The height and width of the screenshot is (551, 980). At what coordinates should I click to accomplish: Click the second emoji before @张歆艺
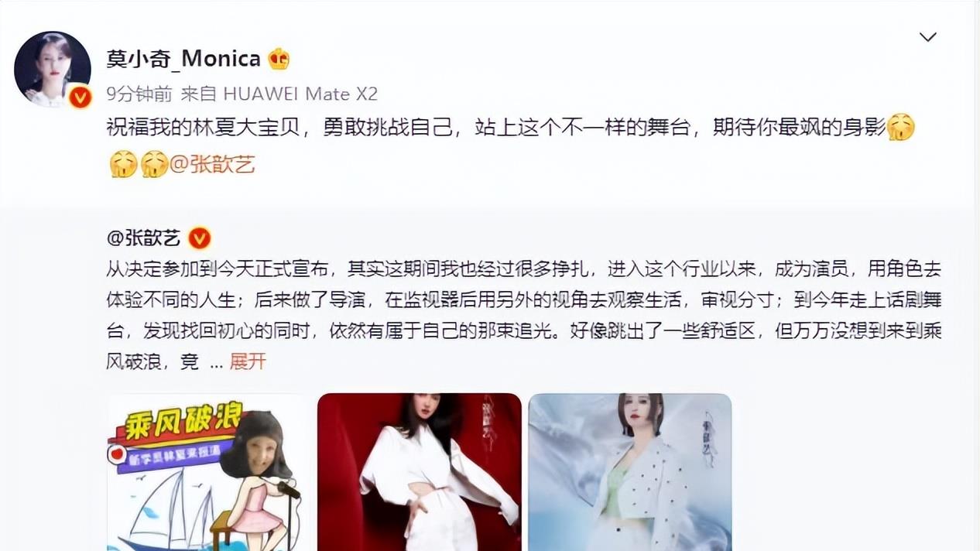pos(154,164)
